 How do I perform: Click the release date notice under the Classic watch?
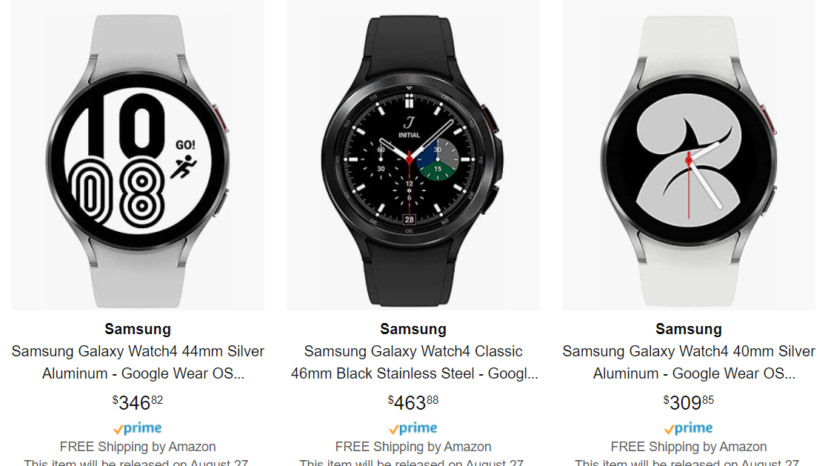[x=413, y=462]
